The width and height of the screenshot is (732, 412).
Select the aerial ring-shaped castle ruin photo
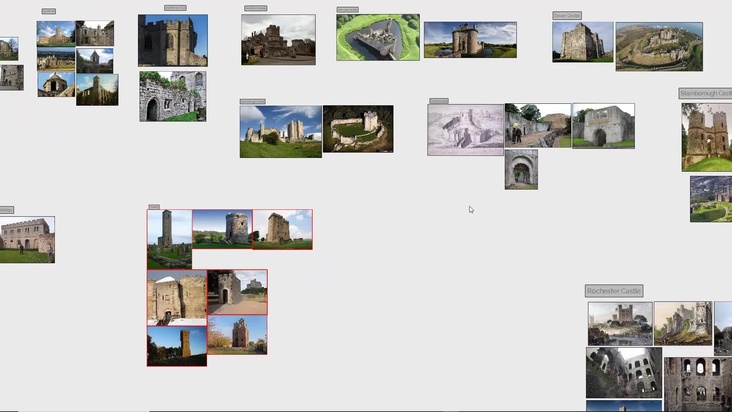click(357, 129)
